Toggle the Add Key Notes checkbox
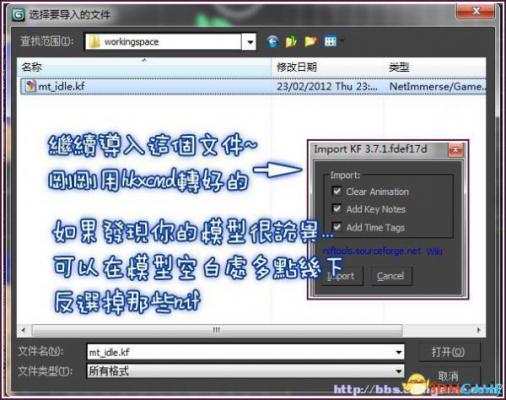 (x=337, y=209)
